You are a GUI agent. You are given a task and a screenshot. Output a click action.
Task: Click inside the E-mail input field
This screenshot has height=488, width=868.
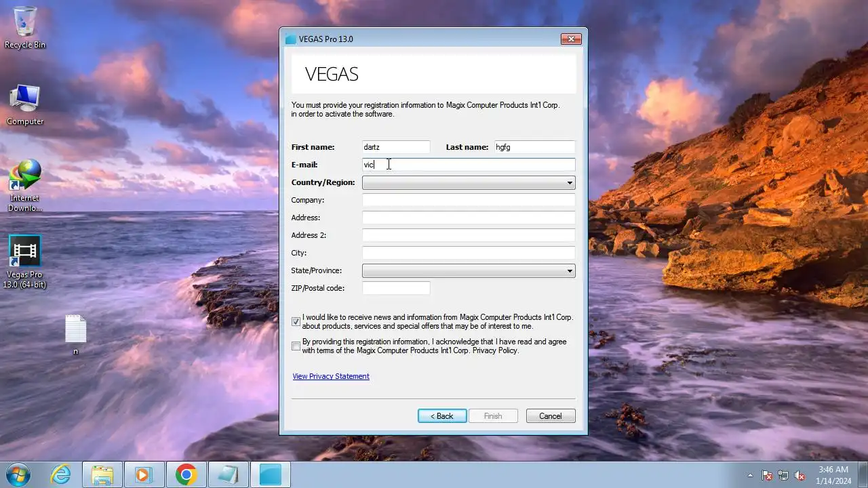point(469,165)
